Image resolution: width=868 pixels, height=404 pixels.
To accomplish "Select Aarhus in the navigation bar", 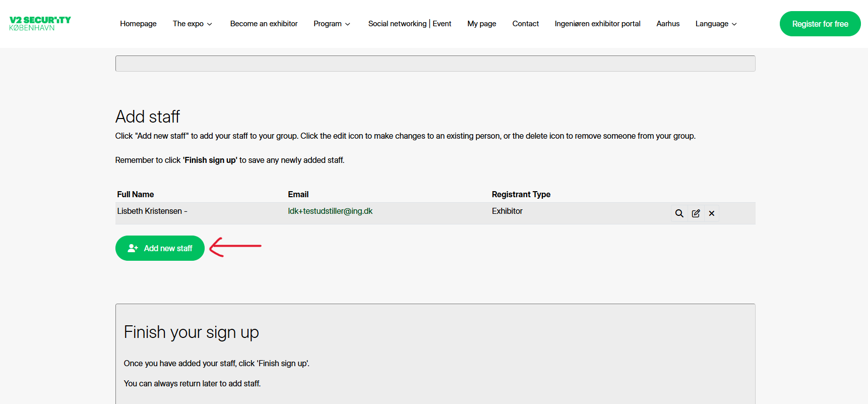I will coord(668,24).
